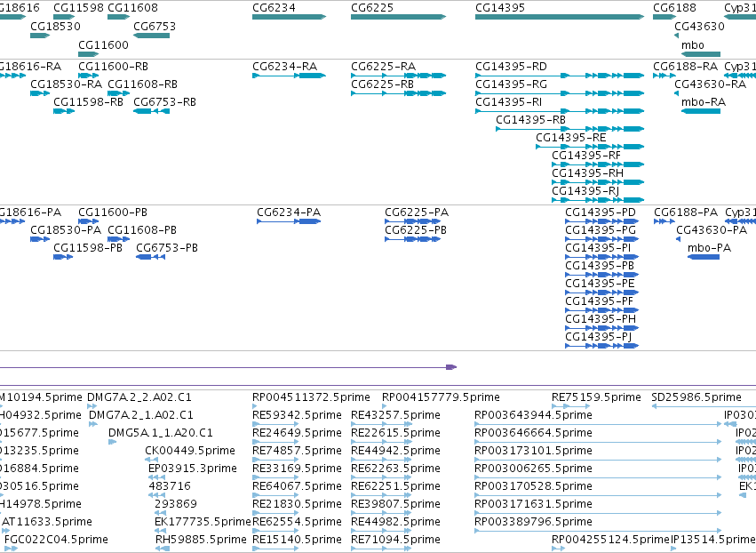Click transcript CG6234-RA
The width and height of the screenshot is (756, 553).
click(289, 76)
